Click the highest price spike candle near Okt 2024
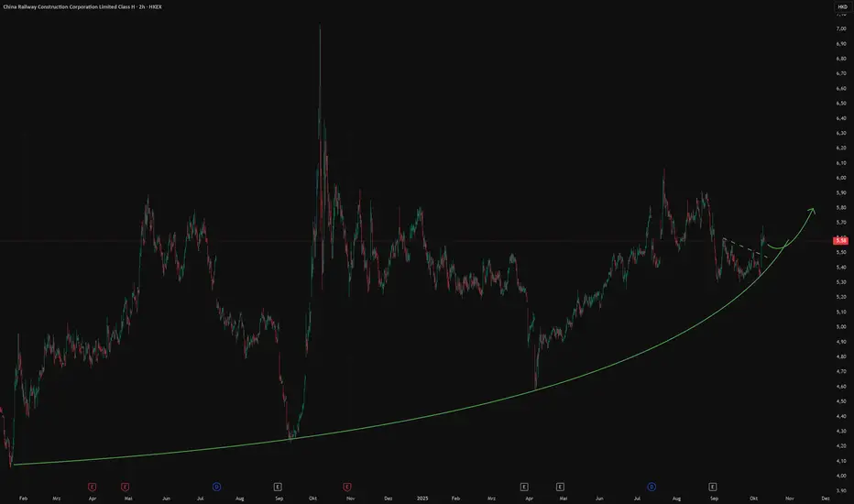Screen dimensions: 854x504 (320, 82)
